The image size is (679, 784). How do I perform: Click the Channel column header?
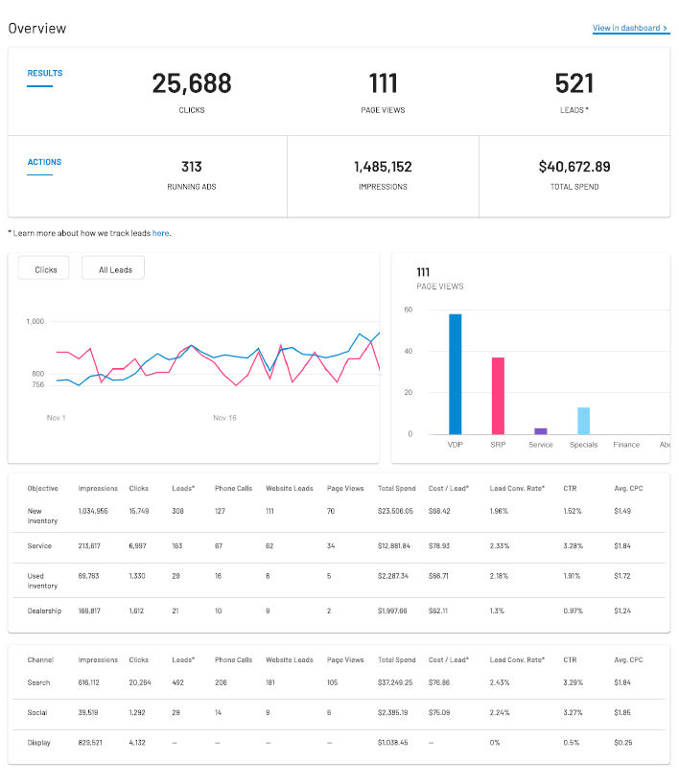point(40,659)
